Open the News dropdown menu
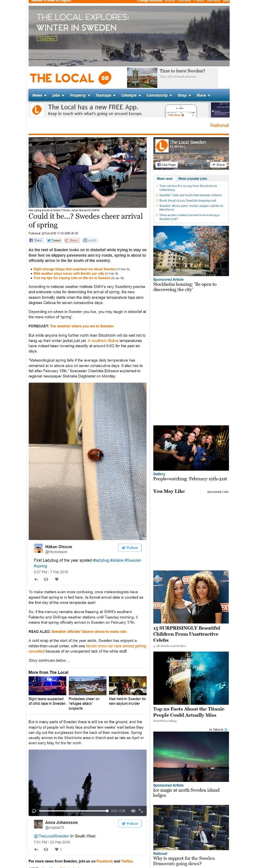Image resolution: width=256 pixels, height=868 pixels. [39, 95]
